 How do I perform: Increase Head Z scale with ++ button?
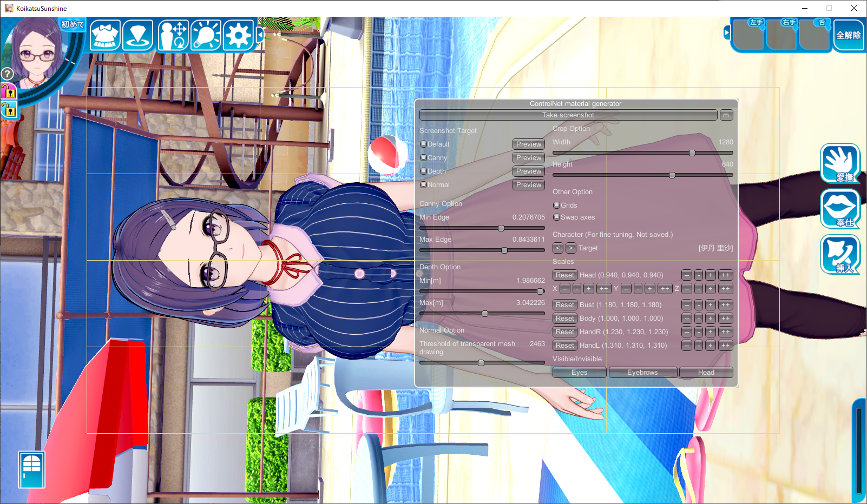point(726,289)
